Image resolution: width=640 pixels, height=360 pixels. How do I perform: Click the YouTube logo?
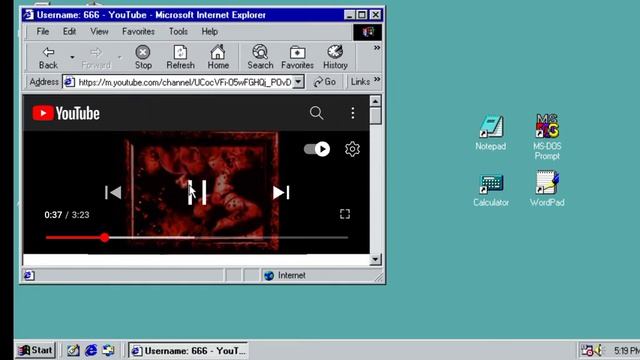point(66,113)
